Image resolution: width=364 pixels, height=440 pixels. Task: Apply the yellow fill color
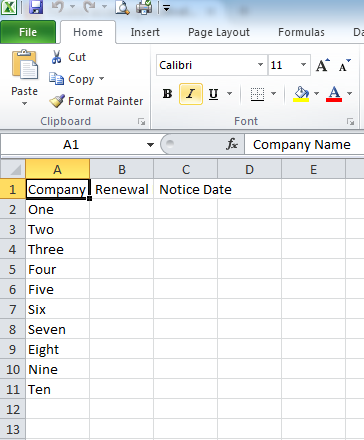(x=301, y=94)
